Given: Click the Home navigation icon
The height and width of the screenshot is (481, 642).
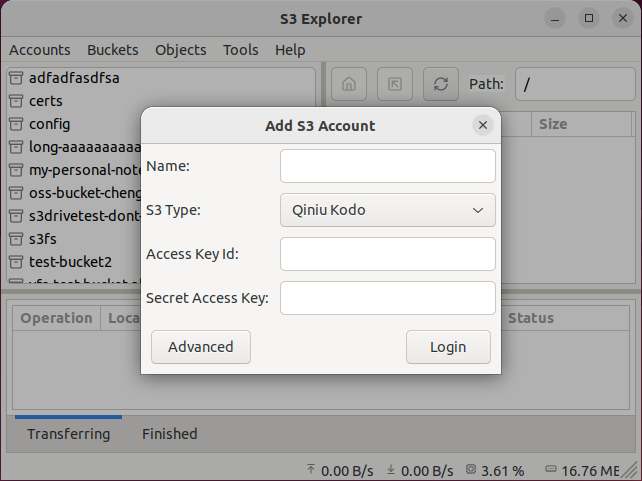Looking at the screenshot, I should [348, 84].
